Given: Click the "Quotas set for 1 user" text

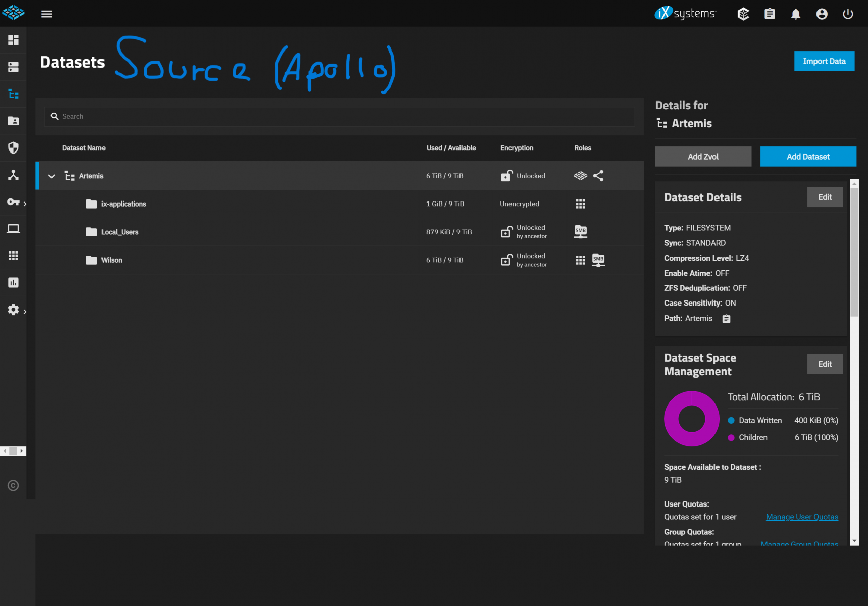Looking at the screenshot, I should point(700,517).
